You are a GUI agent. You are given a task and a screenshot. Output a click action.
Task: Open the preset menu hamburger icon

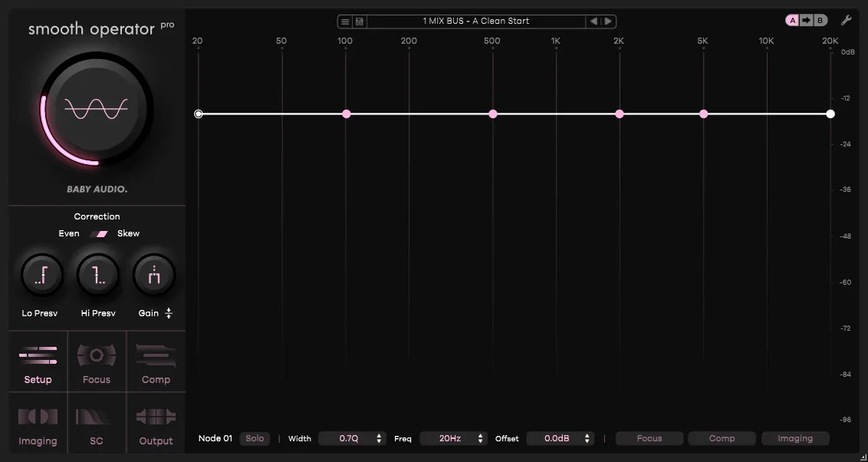[x=345, y=21]
